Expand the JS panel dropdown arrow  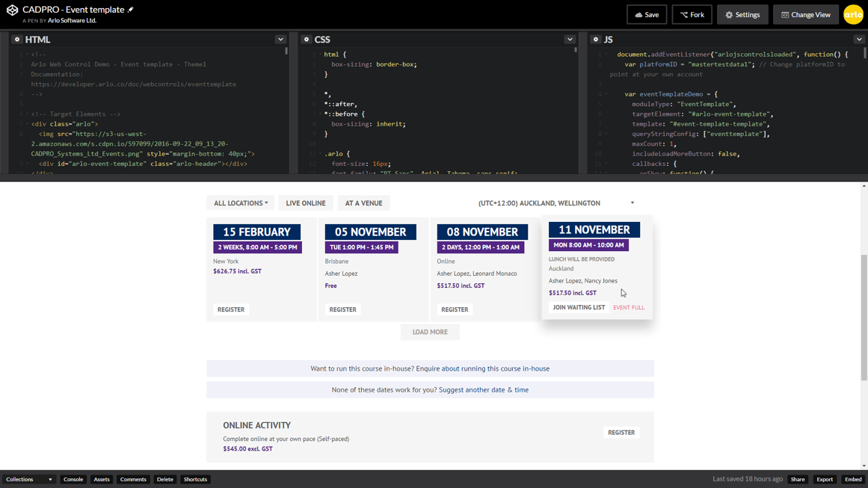tap(859, 40)
